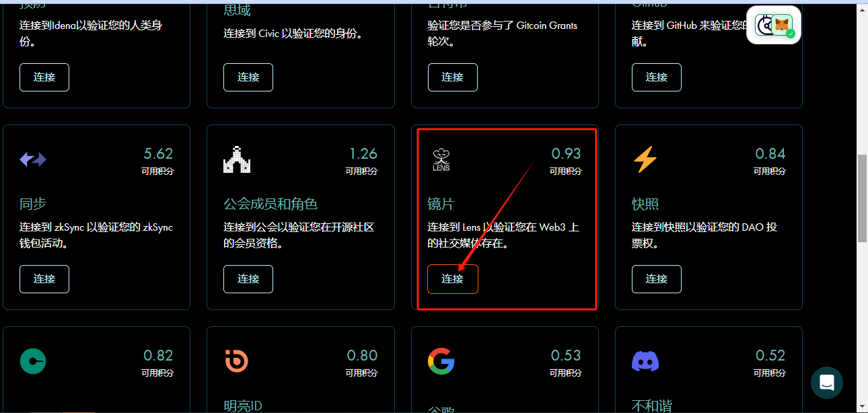This screenshot has height=413, width=868.
Task: Click the 镜片 card title
Action: pos(441,204)
